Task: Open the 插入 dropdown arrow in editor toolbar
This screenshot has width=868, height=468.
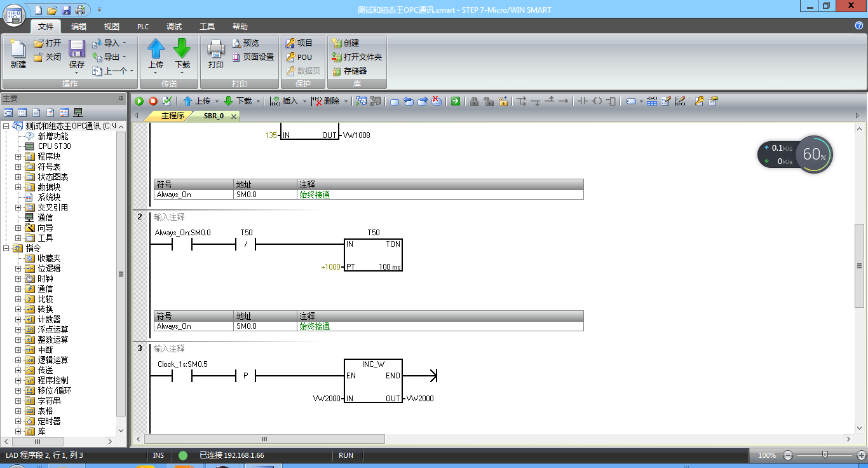Action: click(x=304, y=101)
